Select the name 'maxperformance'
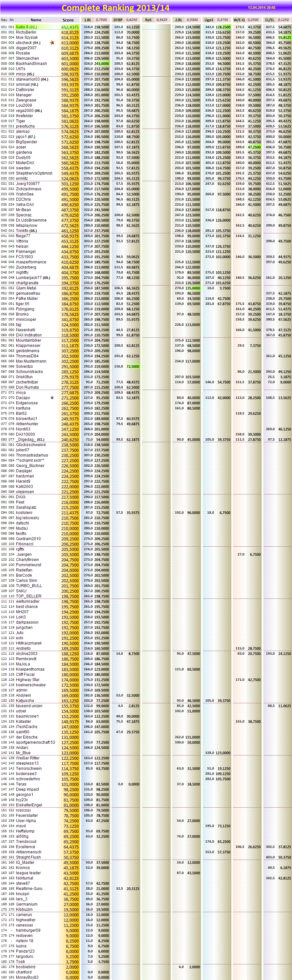292x980 pixels. (30, 262)
